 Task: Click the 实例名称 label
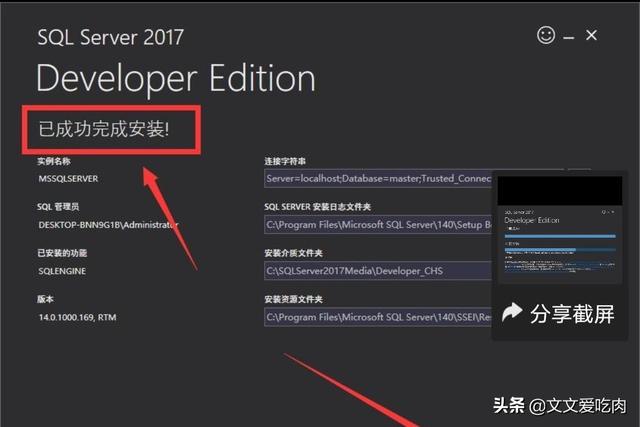[54, 161]
